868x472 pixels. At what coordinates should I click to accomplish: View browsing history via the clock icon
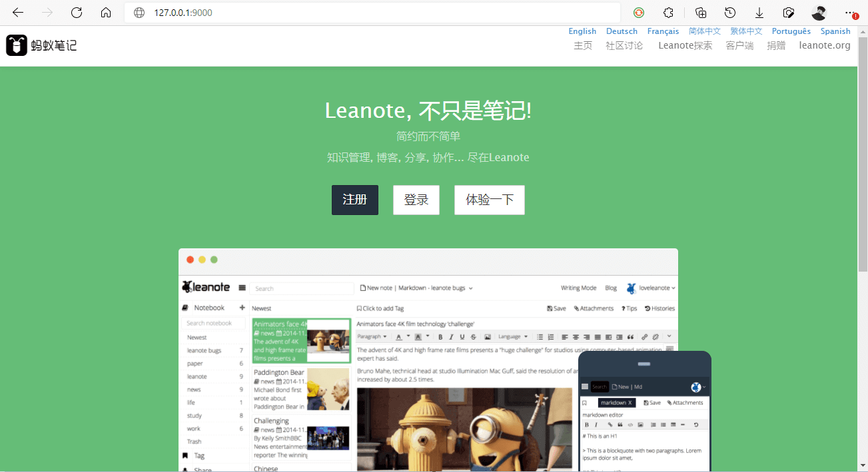(729, 13)
